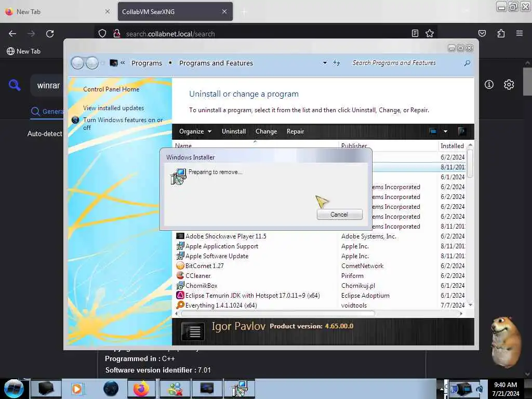Click the scroll down arrow of program list
This screenshot has height=399, width=532.
coord(470,305)
